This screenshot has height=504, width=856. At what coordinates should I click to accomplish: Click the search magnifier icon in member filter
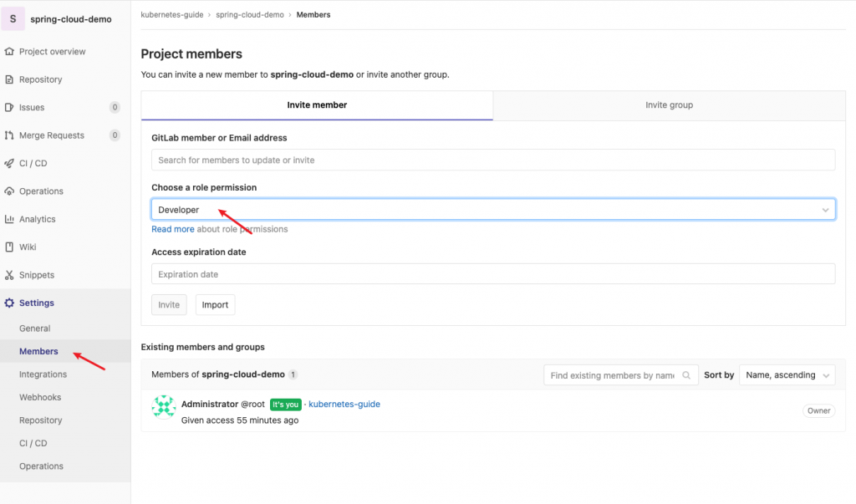pos(686,375)
